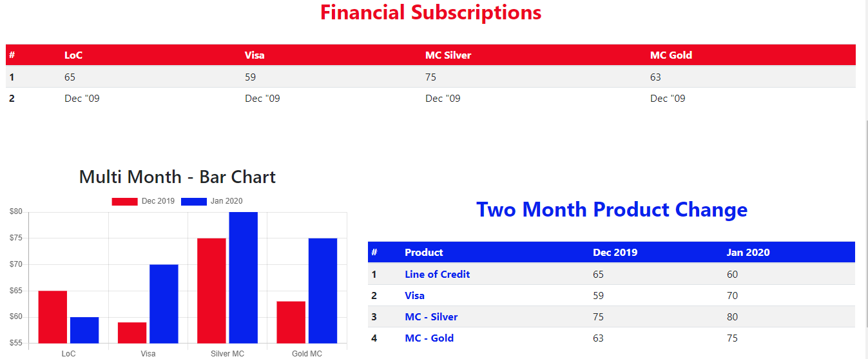Select the red Dec 2019 bar for LoC
Viewport: 868px width, 359px height.
tap(53, 316)
